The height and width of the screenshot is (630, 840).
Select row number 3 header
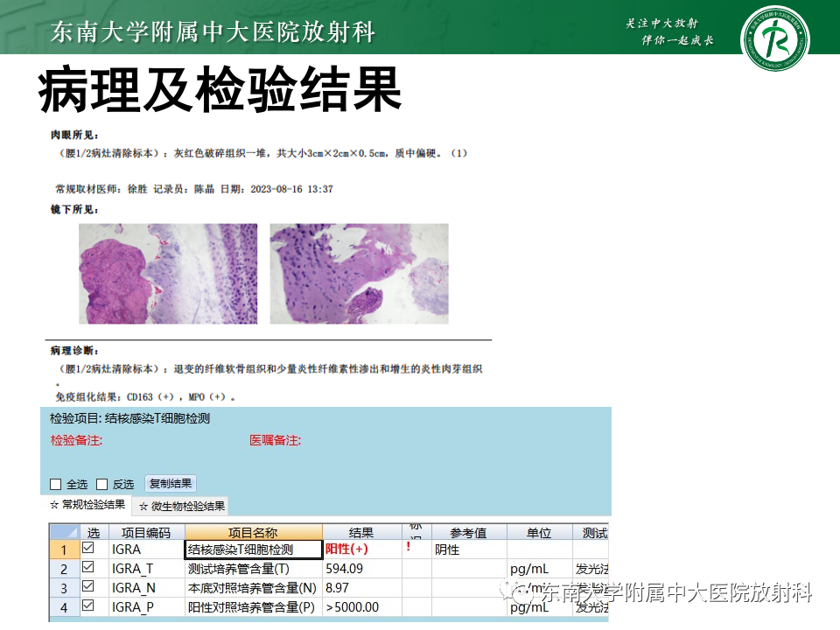(64, 588)
